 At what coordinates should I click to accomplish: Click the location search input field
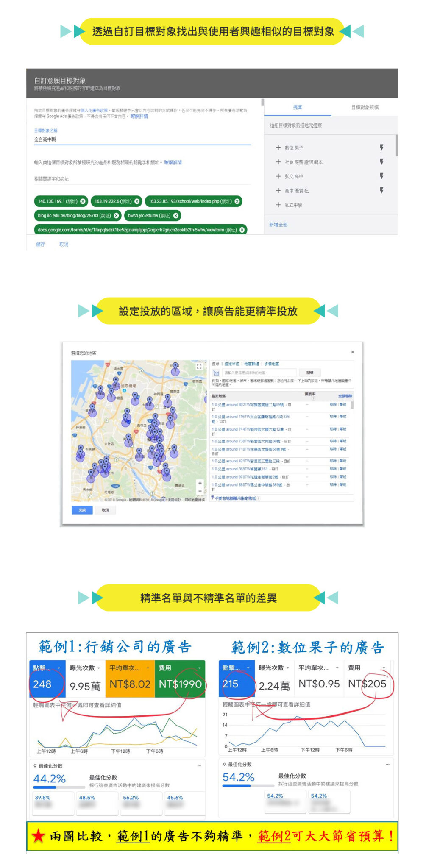point(259,373)
